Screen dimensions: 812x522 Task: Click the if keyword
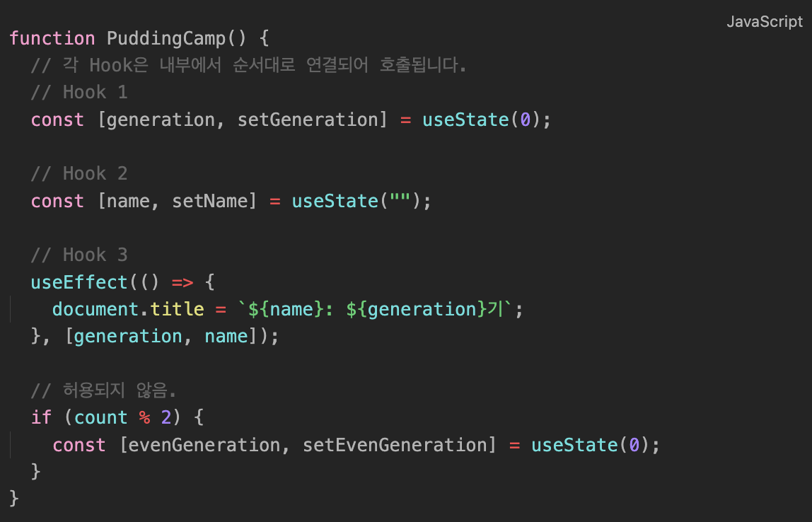tap(42, 417)
